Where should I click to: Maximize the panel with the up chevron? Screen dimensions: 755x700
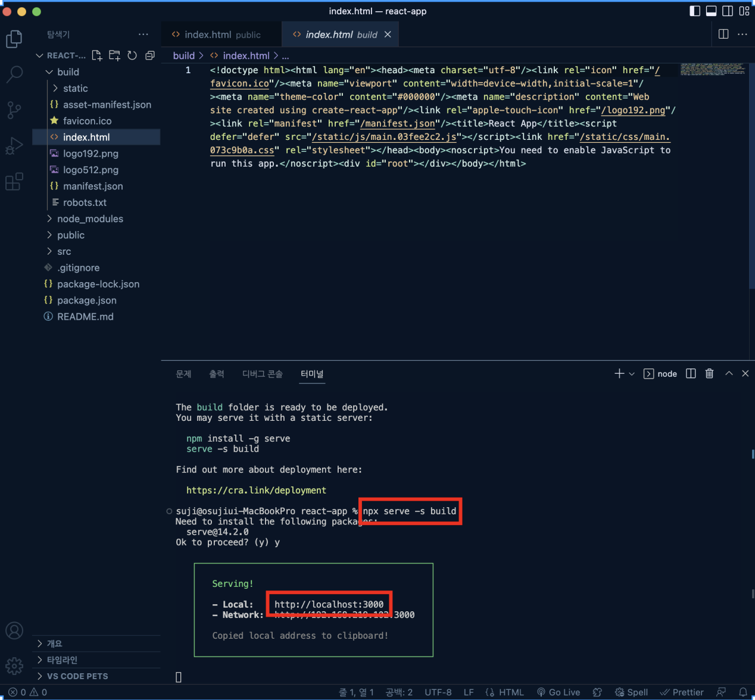[x=729, y=373]
